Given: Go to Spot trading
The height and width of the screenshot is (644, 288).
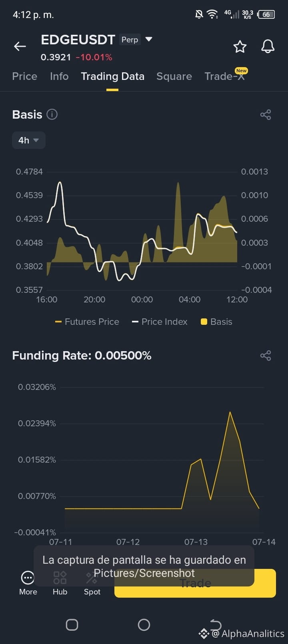Looking at the screenshot, I should 92,583.
